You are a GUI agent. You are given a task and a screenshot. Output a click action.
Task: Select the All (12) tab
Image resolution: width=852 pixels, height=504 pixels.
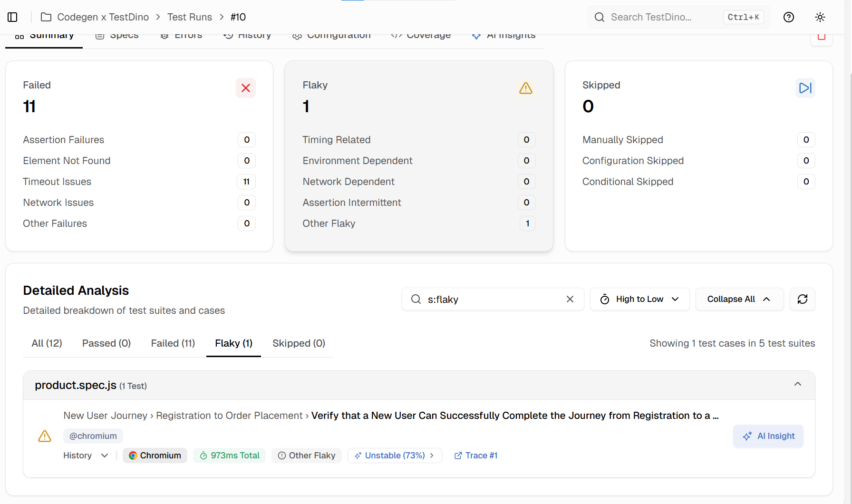click(47, 343)
